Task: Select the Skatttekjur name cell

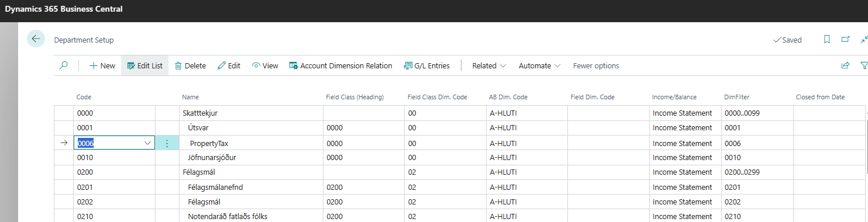Action: coord(251,113)
